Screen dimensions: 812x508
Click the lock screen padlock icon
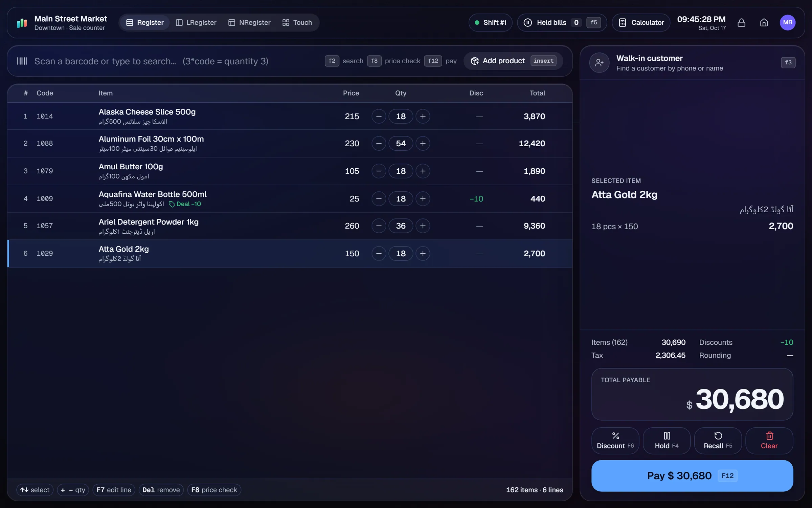741,22
